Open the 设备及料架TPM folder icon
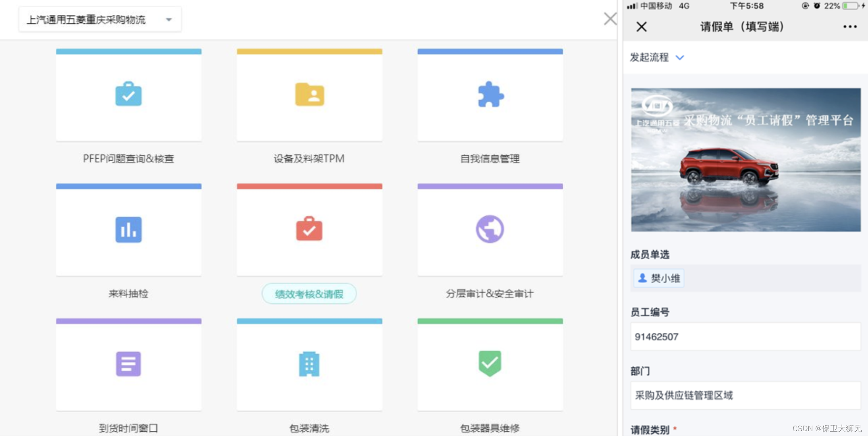Viewport: 868px width, 436px height. 309,94
